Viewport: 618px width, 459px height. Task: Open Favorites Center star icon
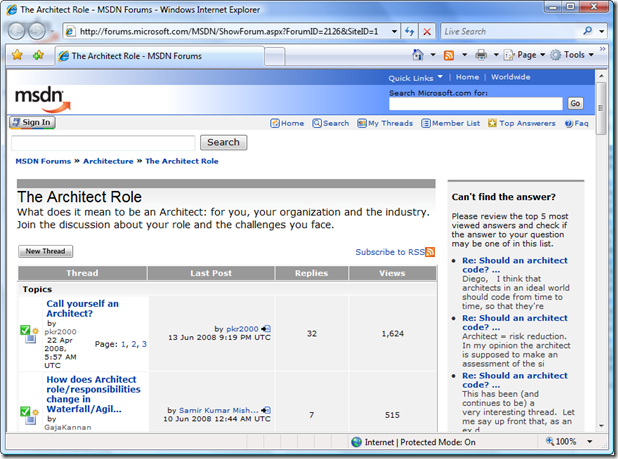coord(17,55)
